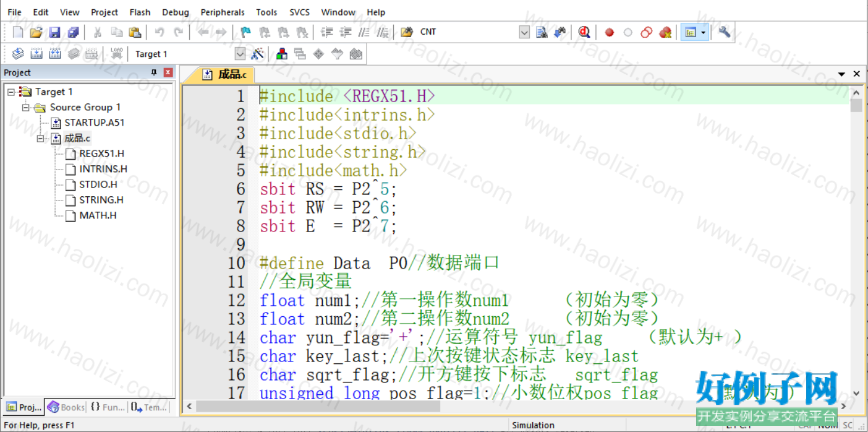Screen dimensions: 868x432
Task: Comment out the selection with the comment icon
Action: [x=364, y=32]
